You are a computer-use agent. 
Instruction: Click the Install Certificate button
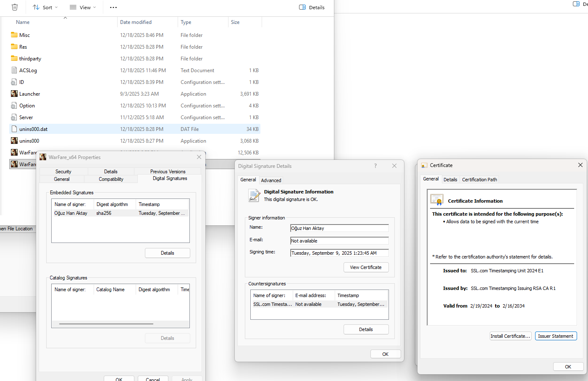click(x=510, y=336)
